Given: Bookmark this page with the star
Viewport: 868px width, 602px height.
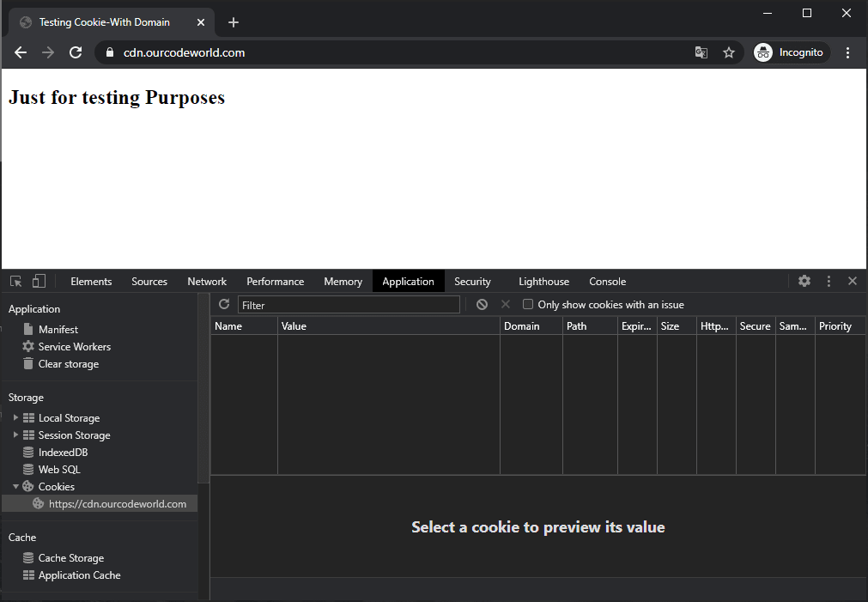Looking at the screenshot, I should (729, 52).
